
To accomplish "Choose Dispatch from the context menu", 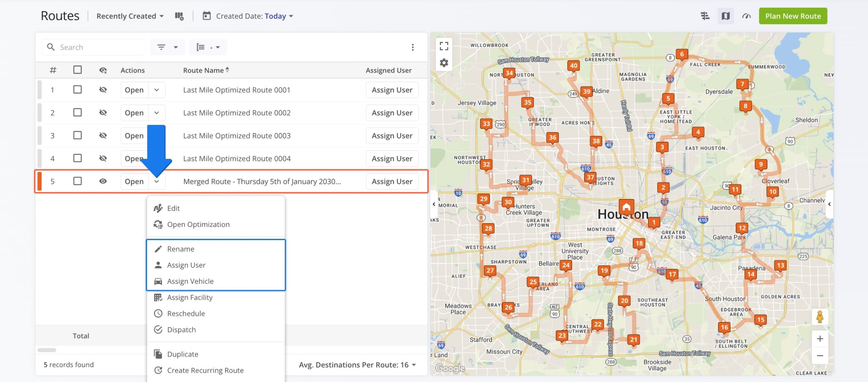I will pos(181,329).
